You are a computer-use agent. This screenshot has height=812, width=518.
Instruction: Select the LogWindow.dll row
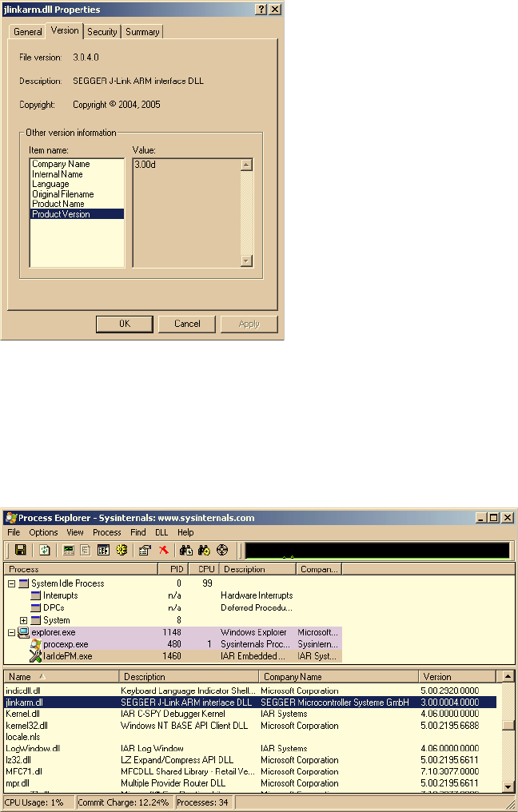pos(250,748)
